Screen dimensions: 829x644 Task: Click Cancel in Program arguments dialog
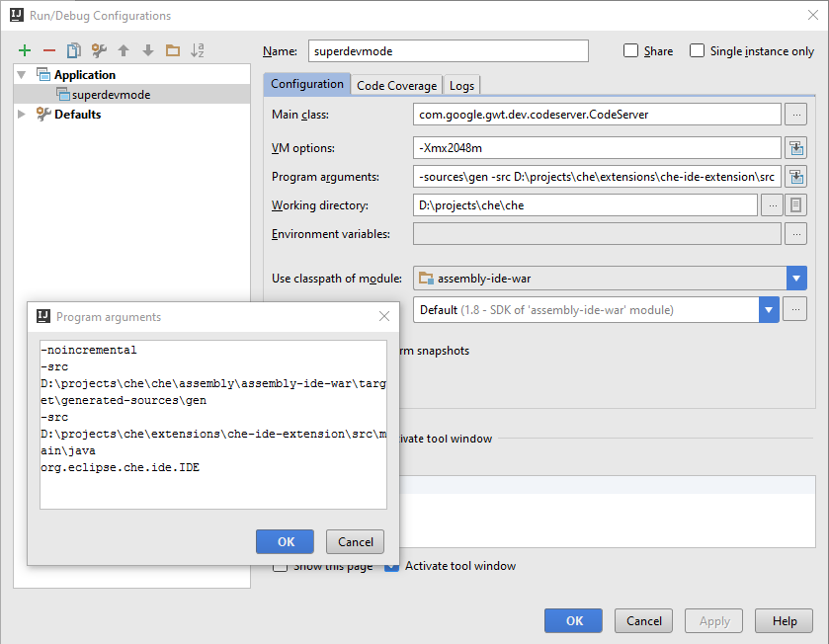tap(356, 541)
